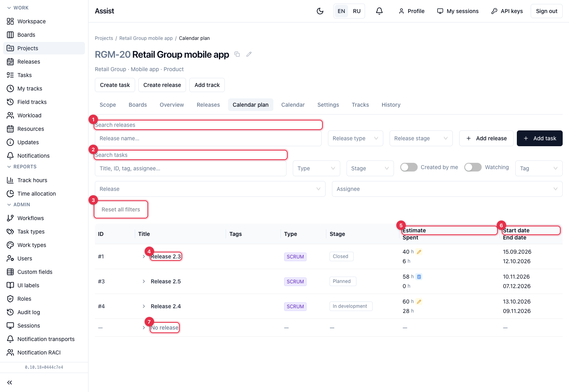569x392 pixels.
Task: Edit estimate pencil icon for Release 2.3
Action: pyautogui.click(x=419, y=252)
